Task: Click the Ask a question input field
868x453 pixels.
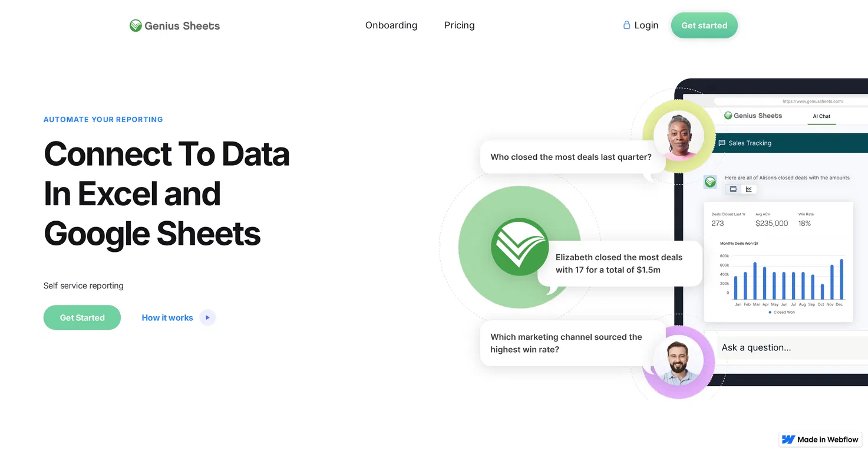Action: tap(790, 347)
